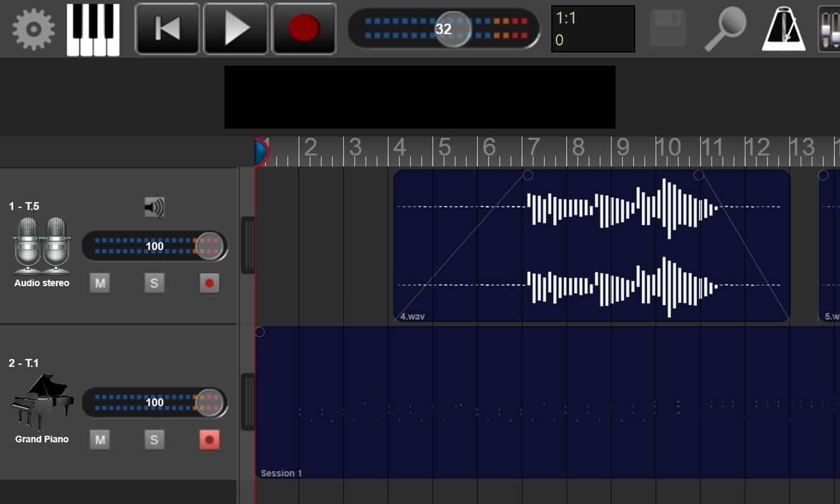The image size is (840, 504).
Task: Start recording with the main record button
Action: [304, 29]
